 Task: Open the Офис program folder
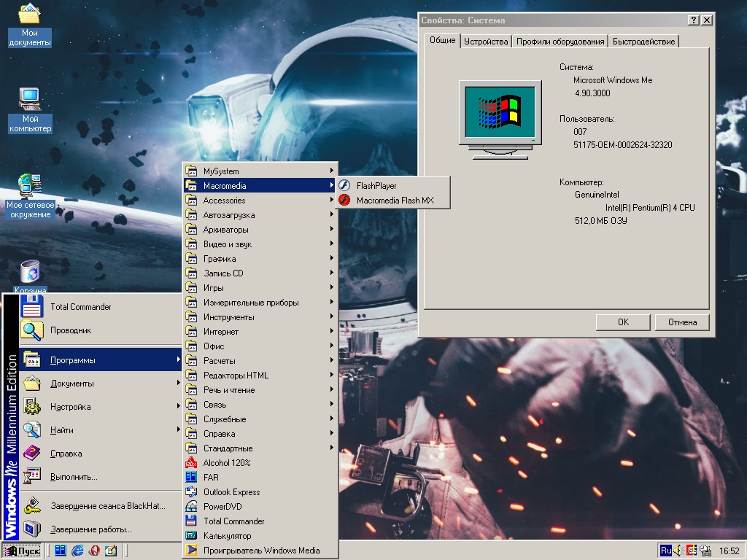[260, 346]
